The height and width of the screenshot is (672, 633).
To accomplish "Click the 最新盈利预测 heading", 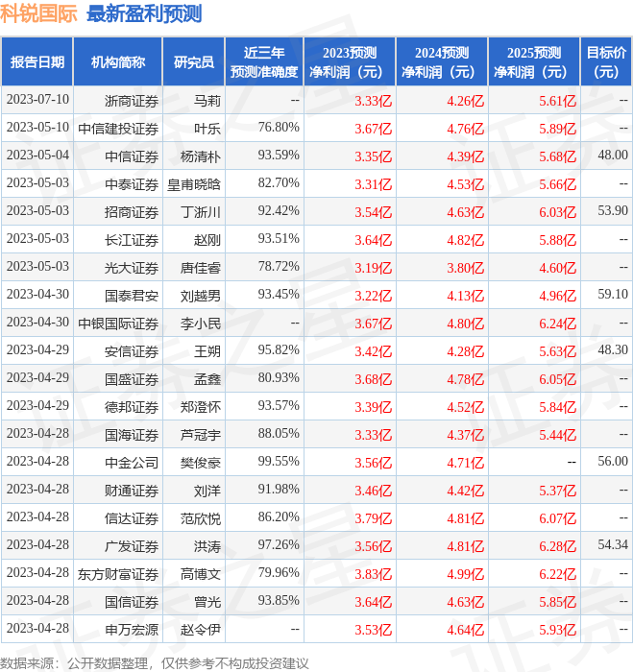I will point(144,14).
